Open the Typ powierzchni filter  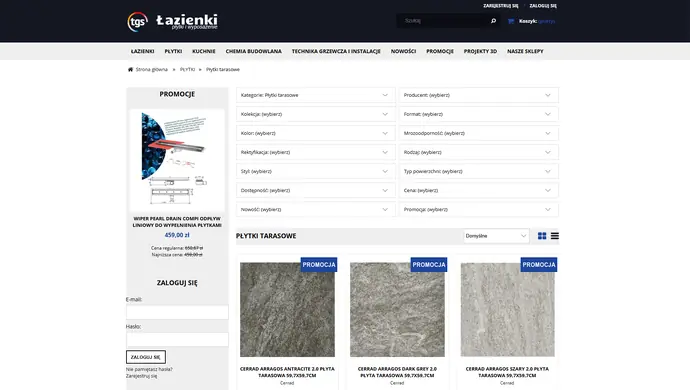pyautogui.click(x=478, y=171)
